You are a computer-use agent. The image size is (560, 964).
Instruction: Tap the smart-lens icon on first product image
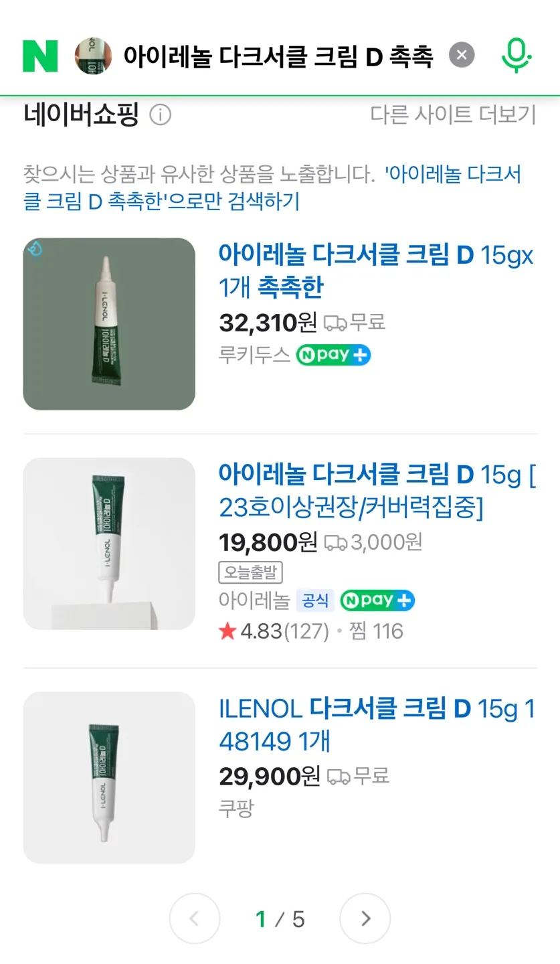35,250
